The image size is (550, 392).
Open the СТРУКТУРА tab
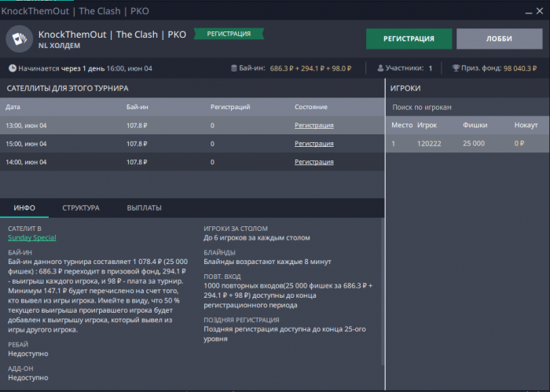80,208
